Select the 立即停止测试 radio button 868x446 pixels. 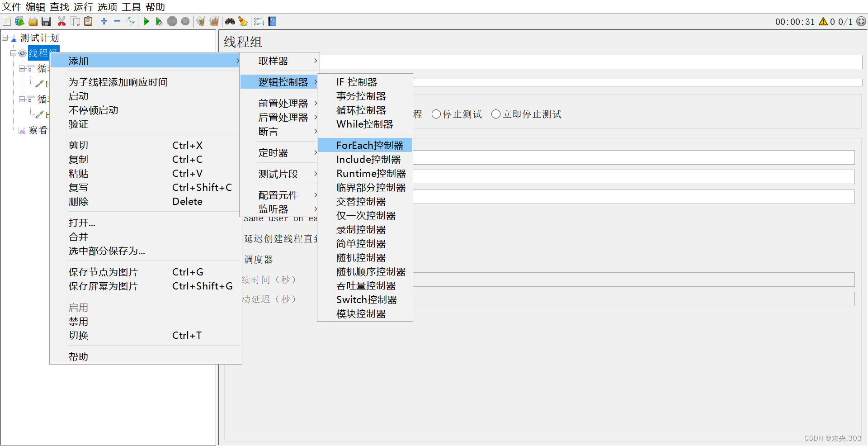(x=496, y=114)
